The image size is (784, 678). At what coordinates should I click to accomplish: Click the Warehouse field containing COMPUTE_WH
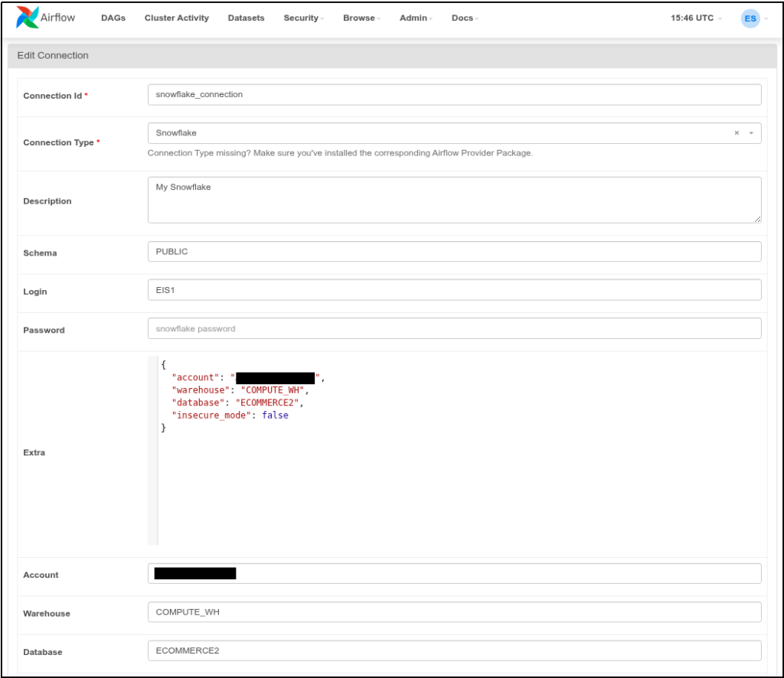pyautogui.click(x=455, y=612)
